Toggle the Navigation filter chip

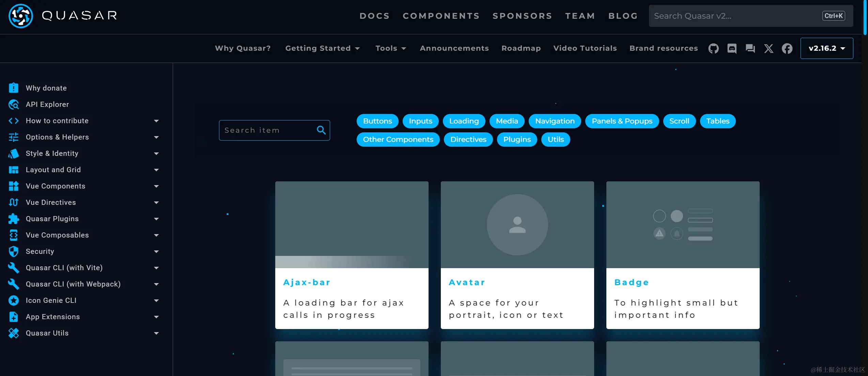tap(555, 121)
